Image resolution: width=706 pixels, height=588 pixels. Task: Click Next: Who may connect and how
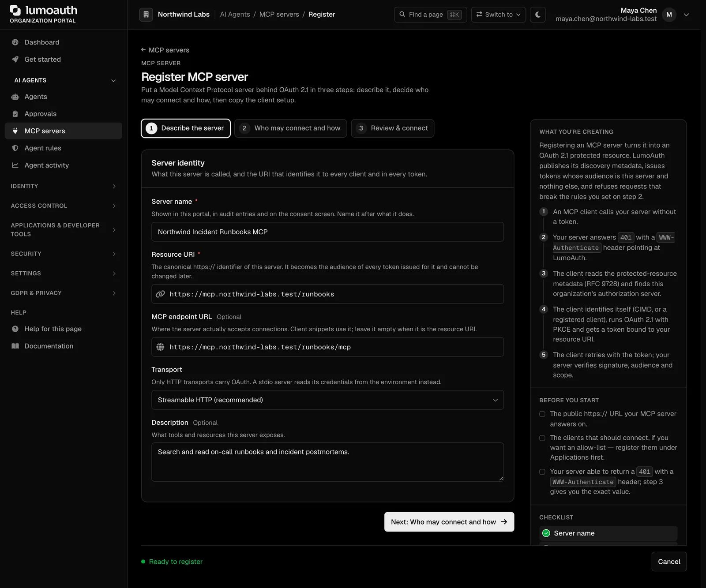[x=449, y=522]
